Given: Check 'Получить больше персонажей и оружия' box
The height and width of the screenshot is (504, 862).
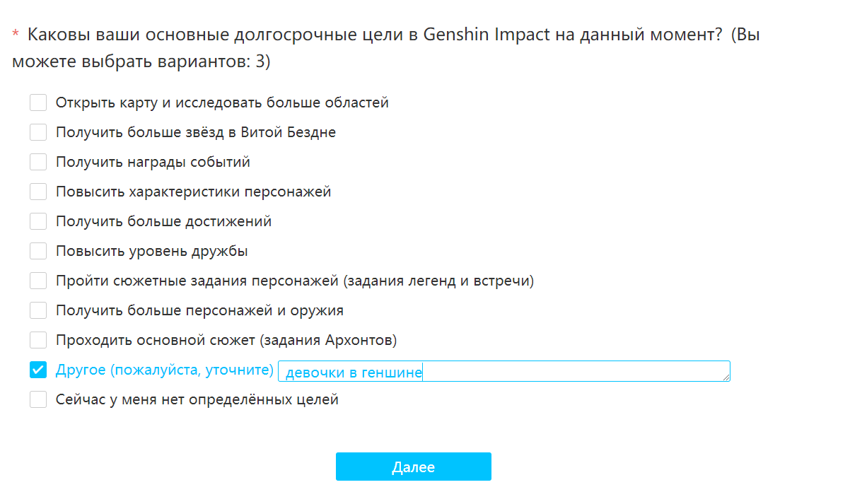Looking at the screenshot, I should 38,311.
